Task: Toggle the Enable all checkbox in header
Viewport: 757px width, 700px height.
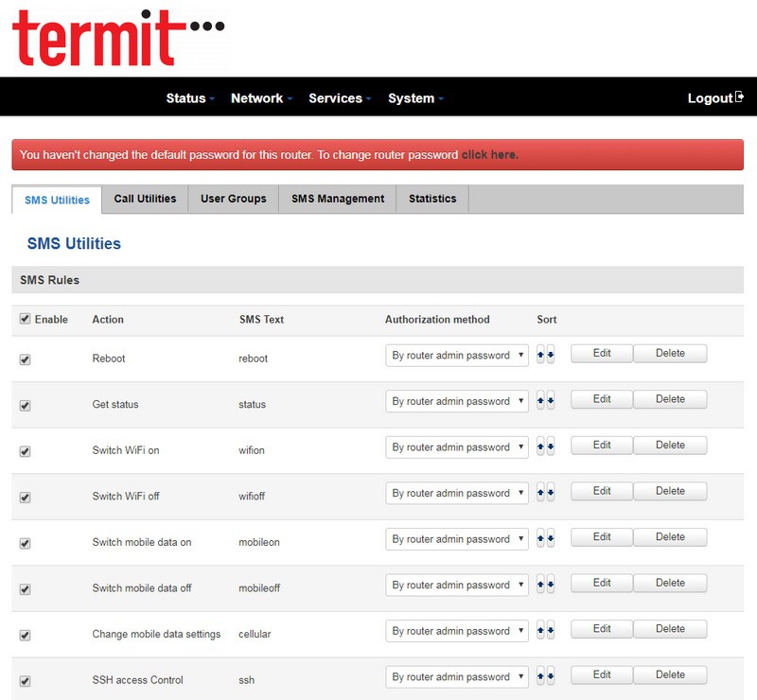Action: [x=25, y=319]
